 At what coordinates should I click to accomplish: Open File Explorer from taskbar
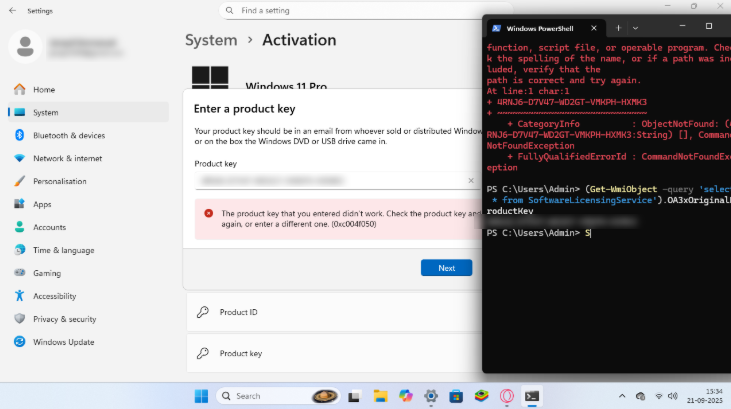[380, 396]
